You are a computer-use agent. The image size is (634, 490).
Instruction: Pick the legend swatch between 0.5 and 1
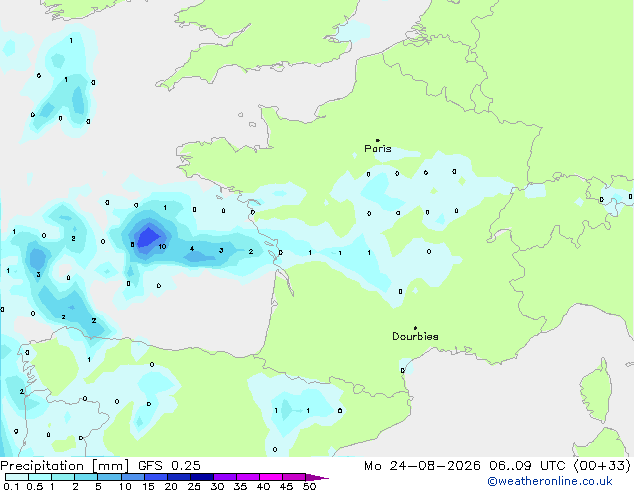[x=40, y=477]
